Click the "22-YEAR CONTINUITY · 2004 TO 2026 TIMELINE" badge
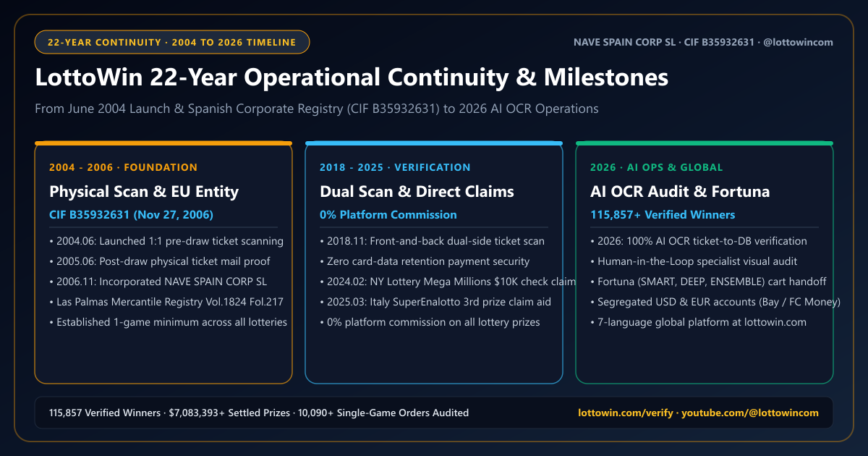Screen dimensions: 868x456 click(172, 42)
